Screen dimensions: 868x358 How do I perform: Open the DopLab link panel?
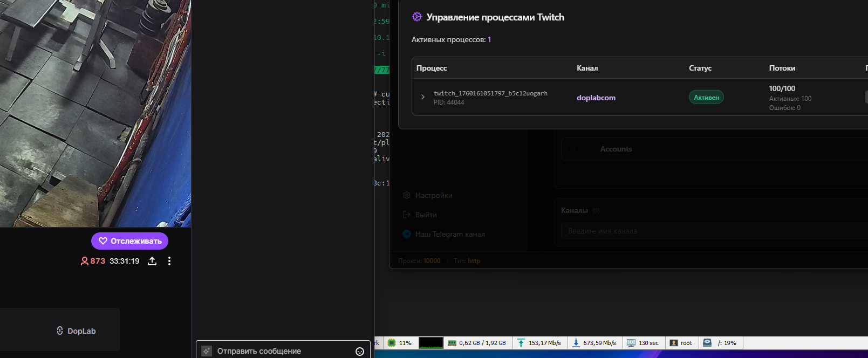pyautogui.click(x=60, y=331)
